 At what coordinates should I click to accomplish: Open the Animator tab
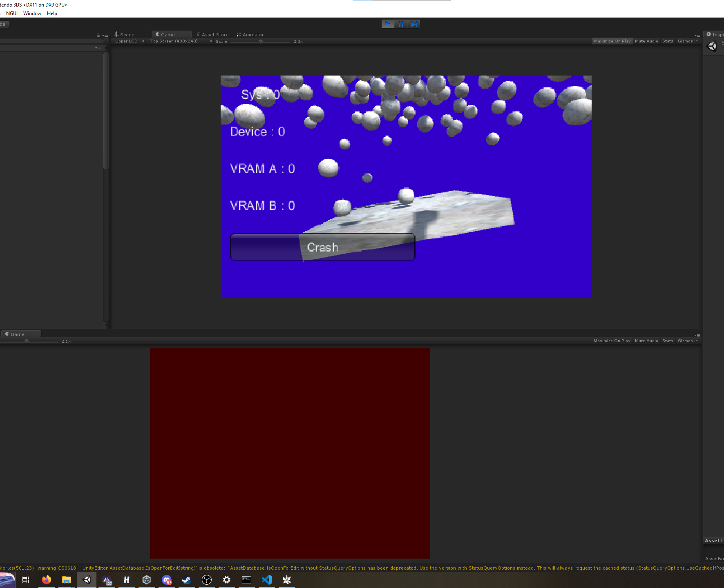coord(250,35)
